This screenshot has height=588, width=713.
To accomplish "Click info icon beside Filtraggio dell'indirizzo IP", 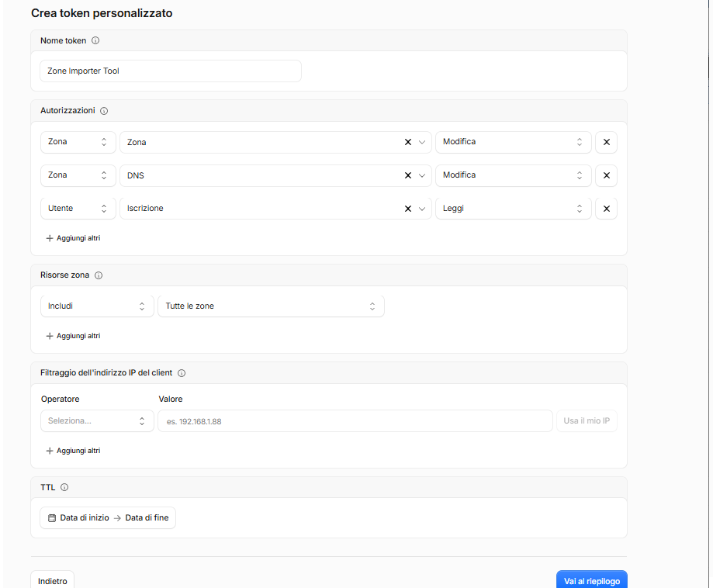I will tap(182, 373).
